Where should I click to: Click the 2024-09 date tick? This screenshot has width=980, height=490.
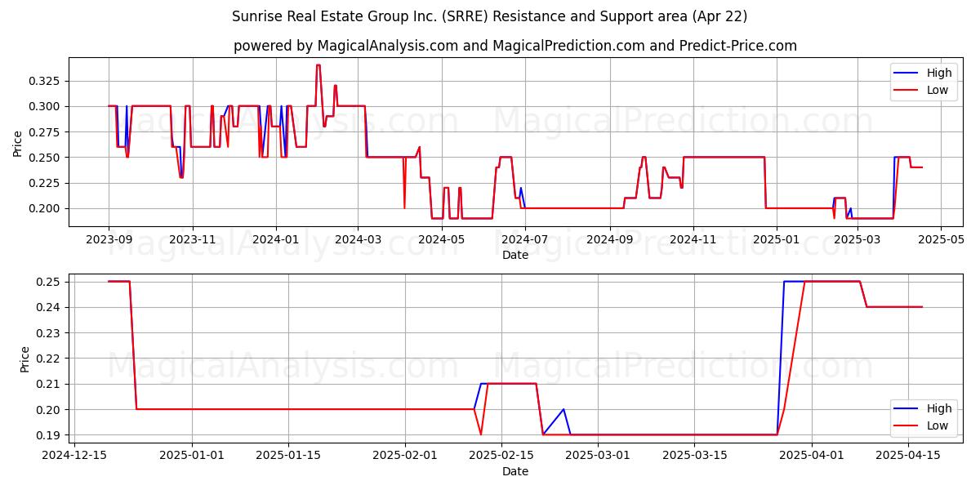tap(609, 240)
